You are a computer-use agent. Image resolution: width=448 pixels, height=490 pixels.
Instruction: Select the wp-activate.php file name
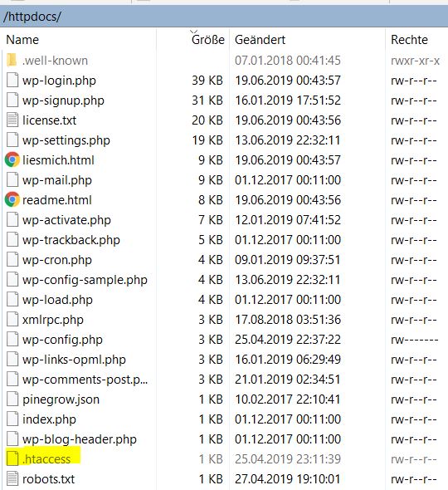coord(66,220)
